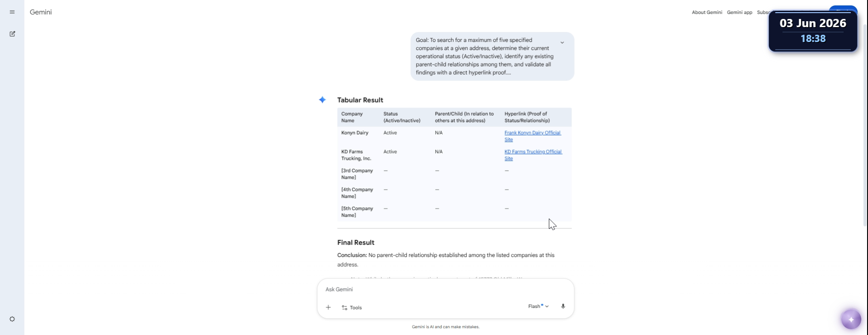Activate the microphone voice input
Screen dimensions: 868x335
coord(563,306)
